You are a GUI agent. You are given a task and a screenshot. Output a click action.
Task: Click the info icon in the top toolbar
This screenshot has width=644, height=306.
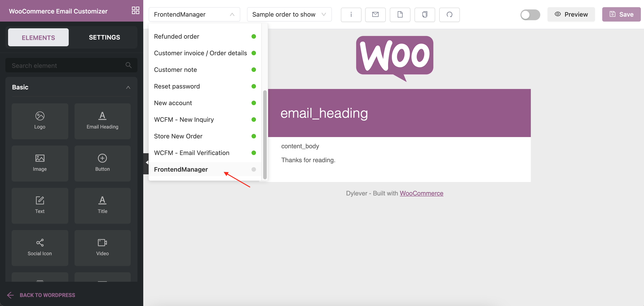coord(351,15)
